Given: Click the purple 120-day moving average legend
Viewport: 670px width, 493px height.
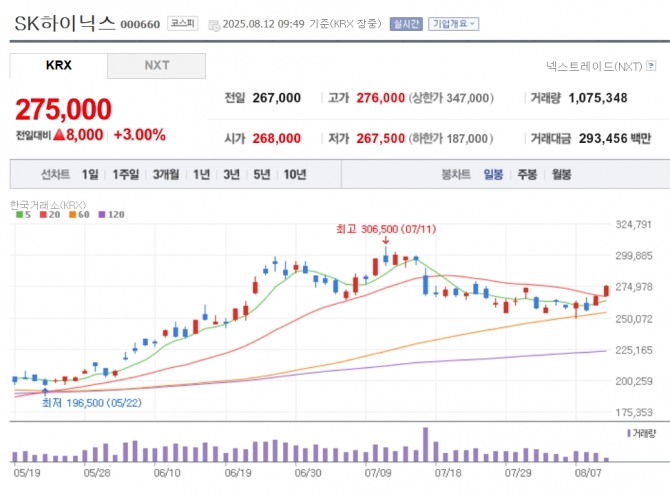Looking at the screenshot, I should pyautogui.click(x=112, y=214).
